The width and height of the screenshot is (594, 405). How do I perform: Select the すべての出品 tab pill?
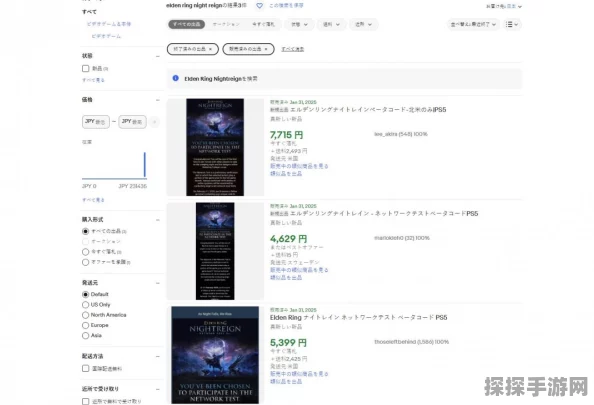coord(186,24)
